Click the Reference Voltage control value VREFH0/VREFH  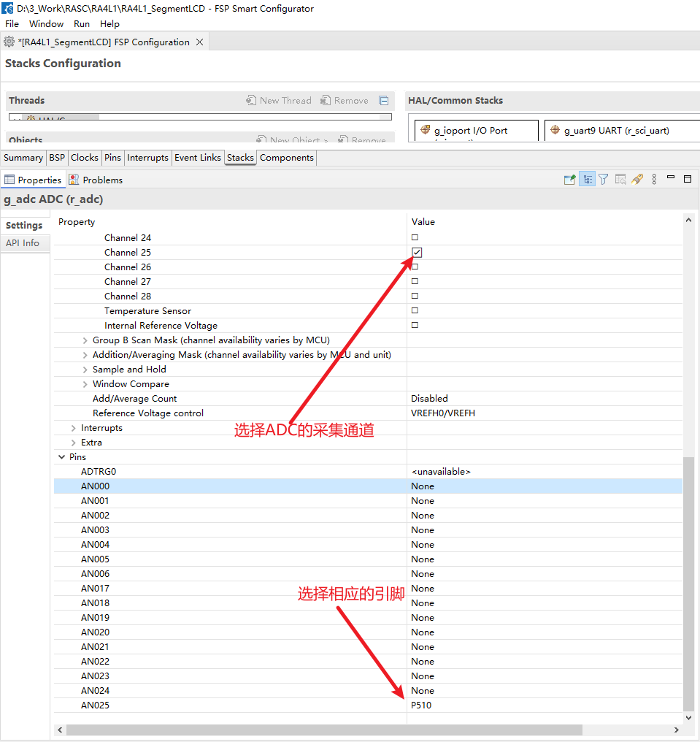pos(443,413)
